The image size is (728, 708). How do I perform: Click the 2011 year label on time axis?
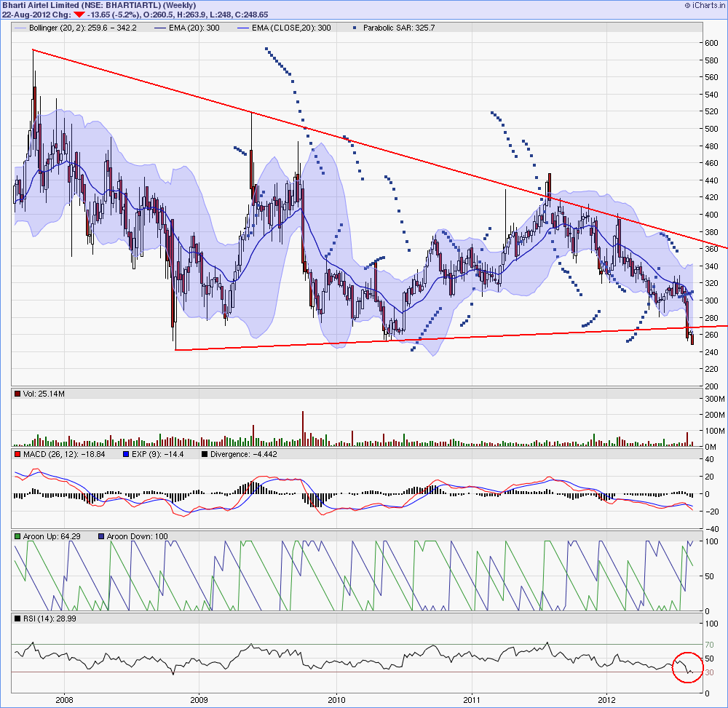(472, 700)
